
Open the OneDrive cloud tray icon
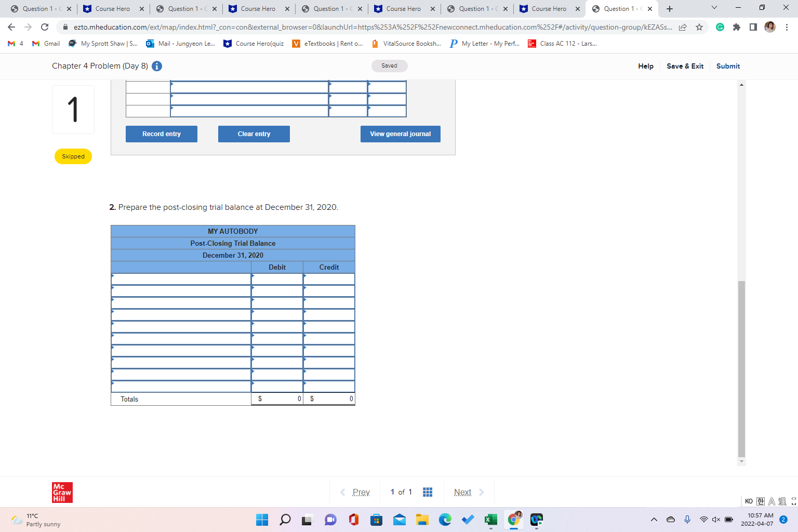[x=671, y=520]
